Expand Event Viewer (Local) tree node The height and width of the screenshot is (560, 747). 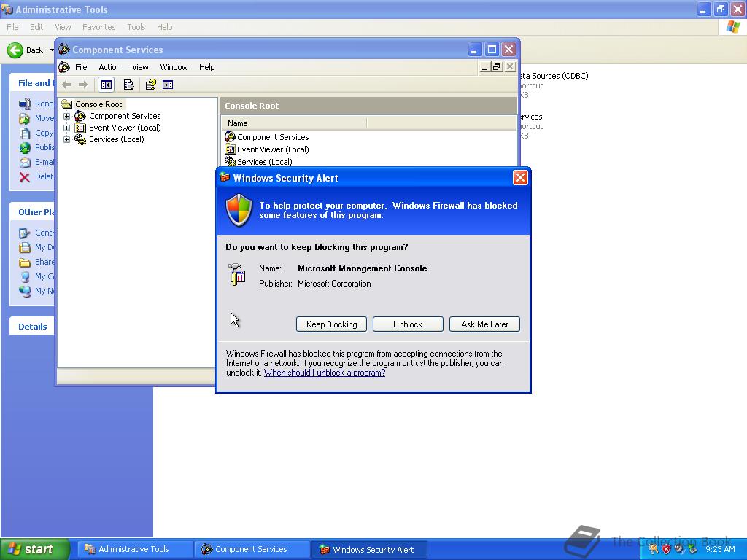[x=66, y=128]
